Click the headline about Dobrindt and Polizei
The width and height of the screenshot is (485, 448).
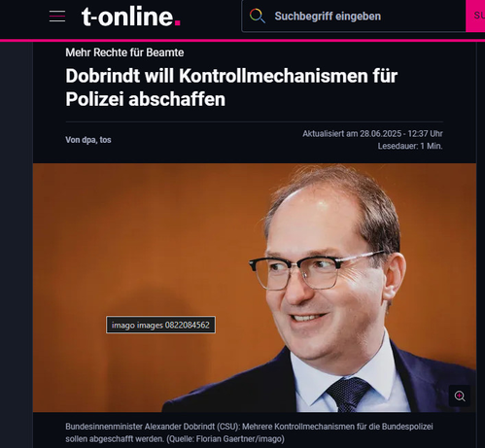[x=231, y=87]
